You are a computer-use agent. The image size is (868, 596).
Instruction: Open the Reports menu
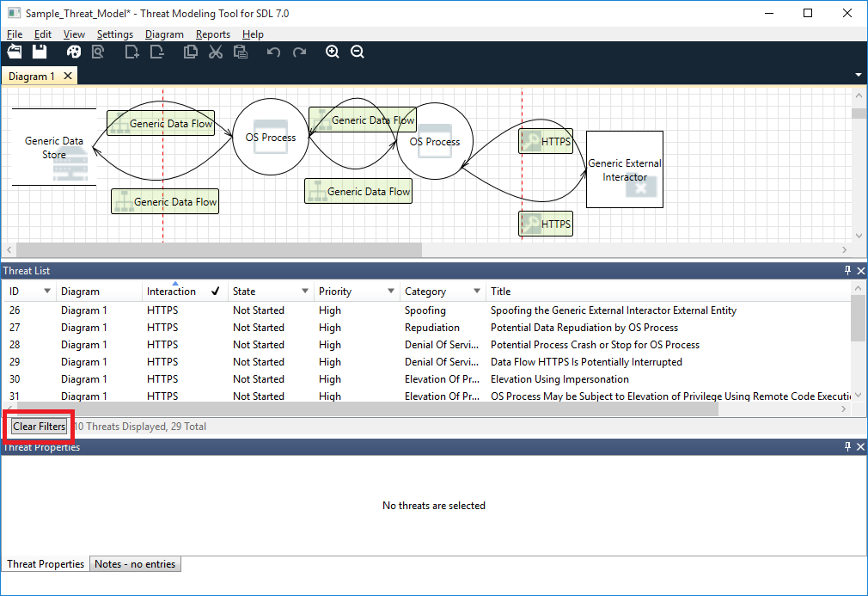(x=212, y=34)
